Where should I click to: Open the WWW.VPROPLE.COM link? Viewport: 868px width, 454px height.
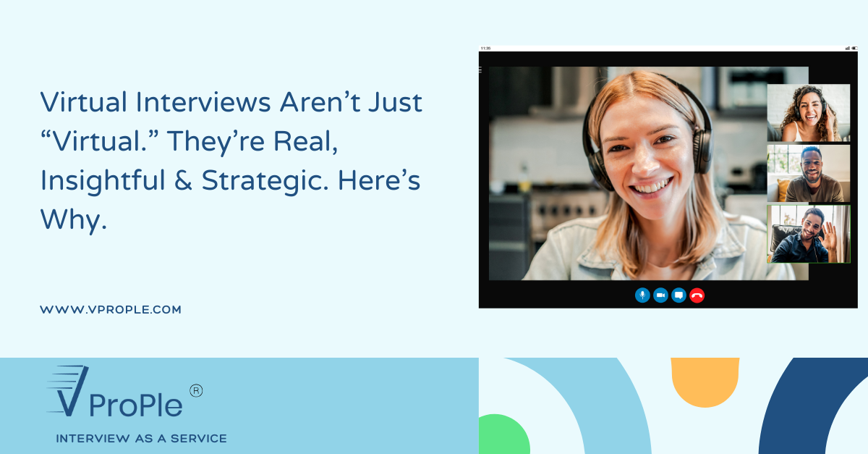(x=111, y=309)
